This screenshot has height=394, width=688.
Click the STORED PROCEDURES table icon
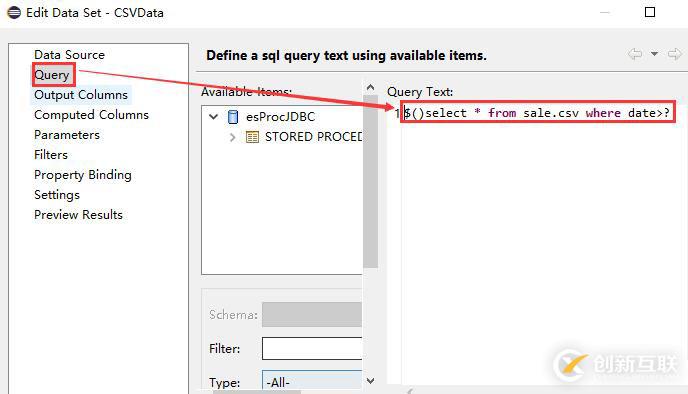pos(252,137)
